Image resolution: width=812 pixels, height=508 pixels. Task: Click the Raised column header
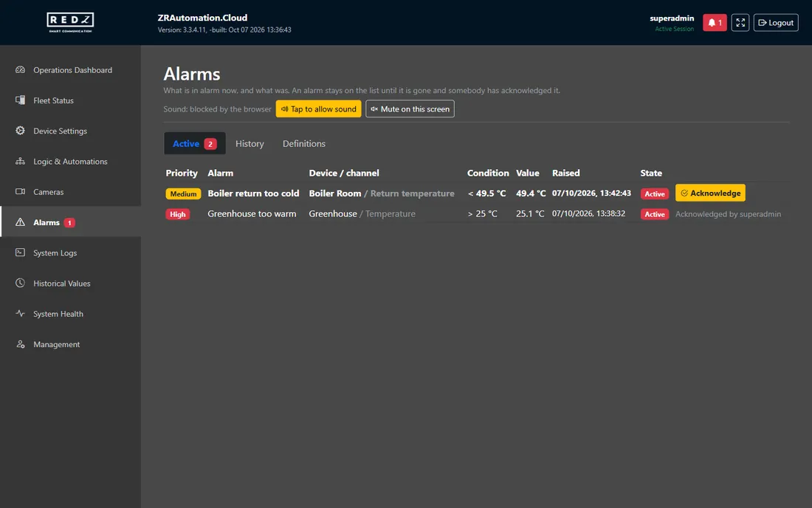(x=566, y=173)
